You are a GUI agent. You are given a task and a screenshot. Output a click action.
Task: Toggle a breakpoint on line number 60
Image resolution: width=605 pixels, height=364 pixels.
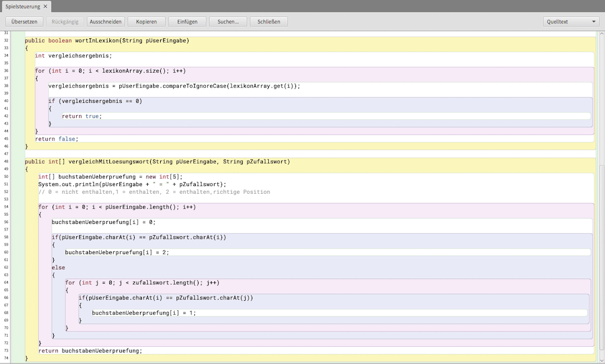coord(6,252)
